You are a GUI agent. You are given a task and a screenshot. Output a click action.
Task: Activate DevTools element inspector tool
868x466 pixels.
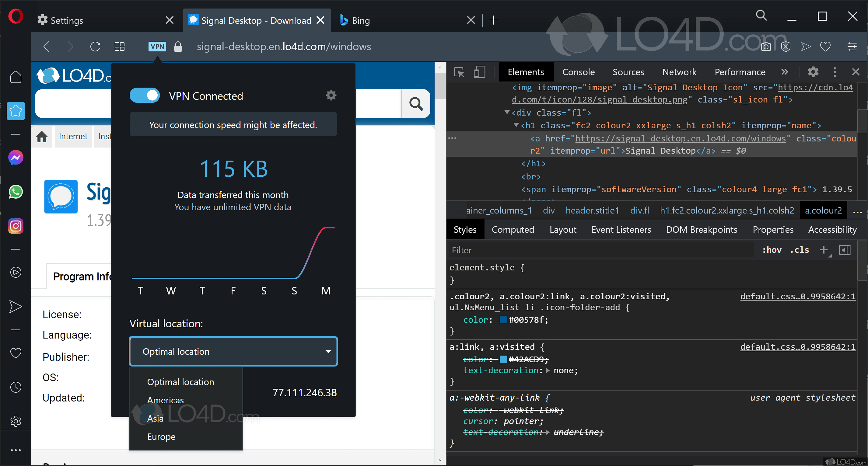pos(459,72)
